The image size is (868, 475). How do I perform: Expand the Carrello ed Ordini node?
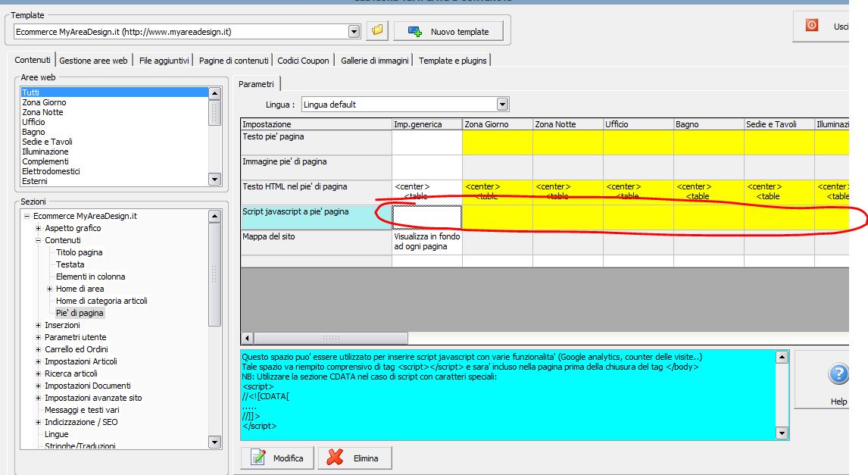[x=38, y=350]
